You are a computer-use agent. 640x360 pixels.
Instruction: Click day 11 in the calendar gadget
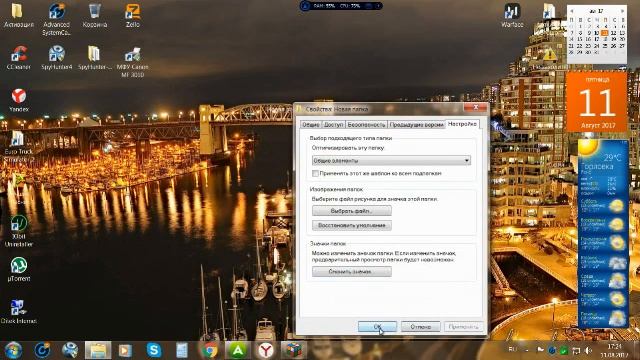coord(605,33)
